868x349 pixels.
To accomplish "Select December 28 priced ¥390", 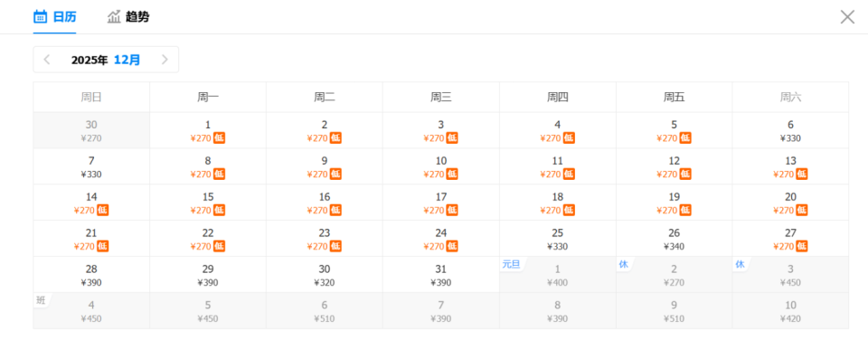I will [x=91, y=275].
